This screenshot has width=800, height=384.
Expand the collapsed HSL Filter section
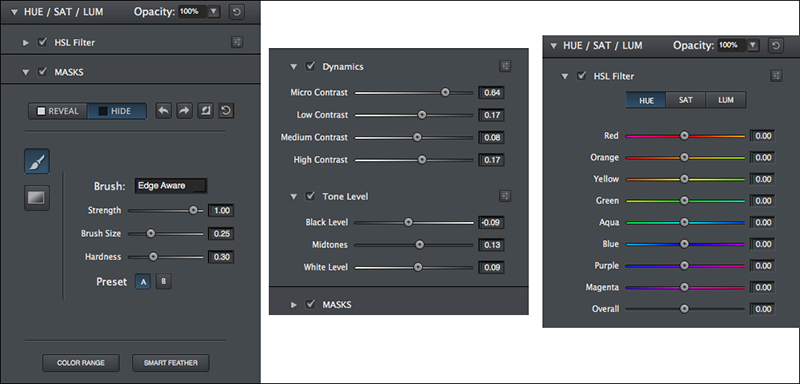pos(26,42)
